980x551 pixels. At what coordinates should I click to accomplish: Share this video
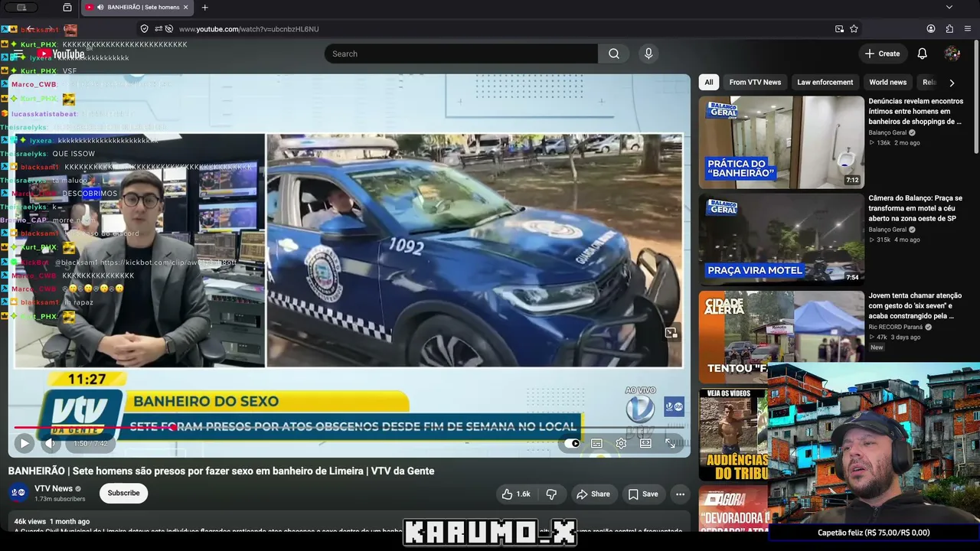coord(593,494)
